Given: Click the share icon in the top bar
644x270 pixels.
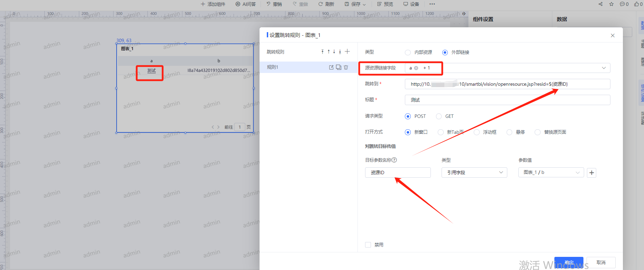Looking at the screenshot, I should click(x=600, y=4).
